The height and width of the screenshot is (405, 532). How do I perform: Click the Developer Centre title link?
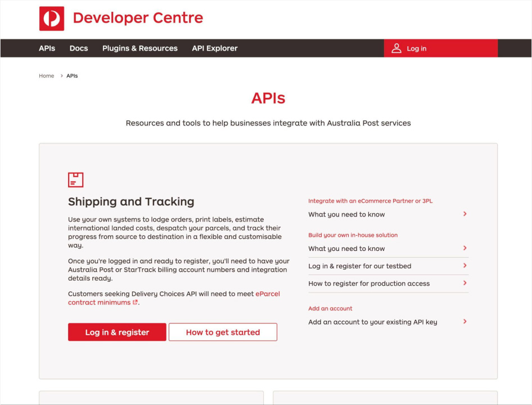coord(138,18)
